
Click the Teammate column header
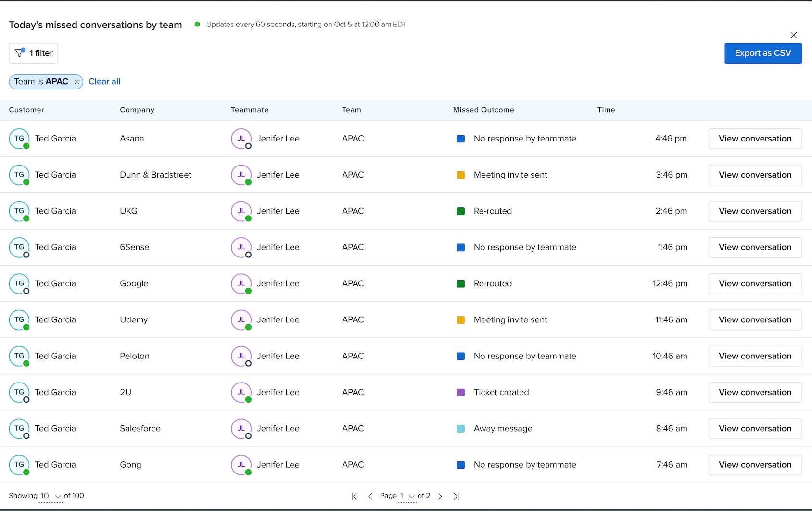click(250, 110)
